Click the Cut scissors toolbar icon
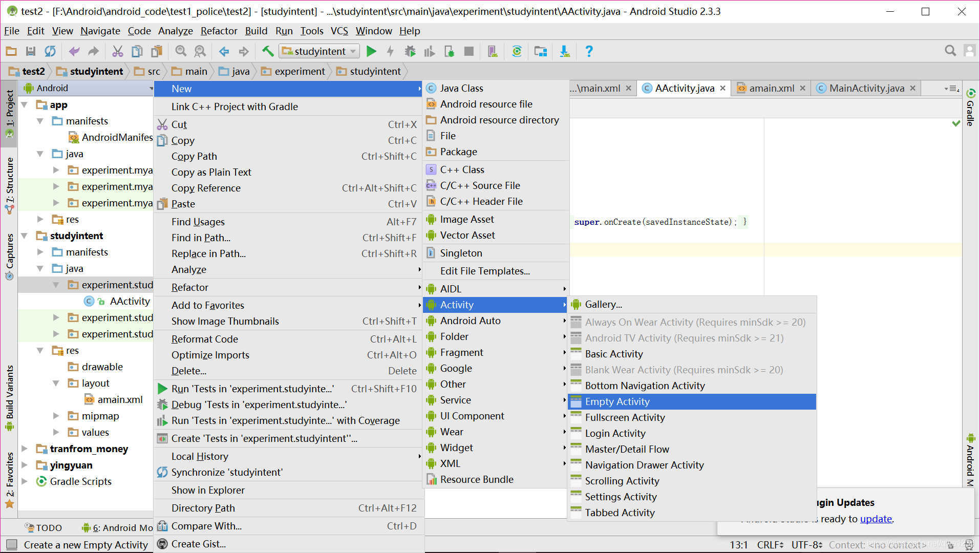980x553 pixels. [117, 51]
